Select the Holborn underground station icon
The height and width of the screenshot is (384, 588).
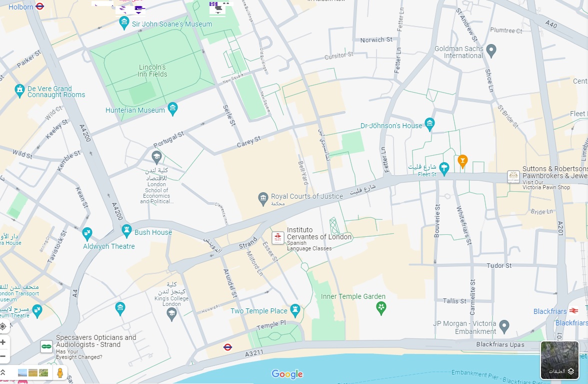(40, 7)
